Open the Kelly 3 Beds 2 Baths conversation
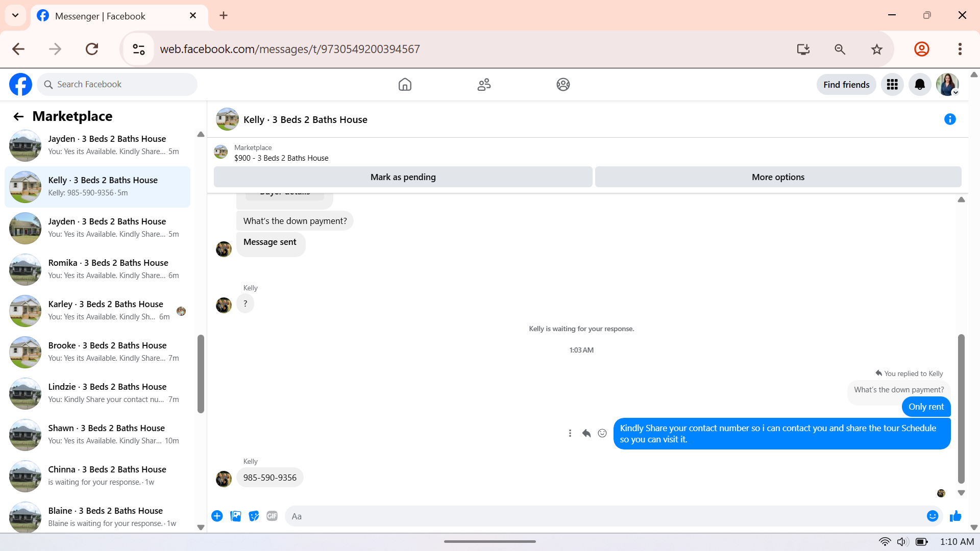This screenshot has height=551, width=980. (x=97, y=187)
